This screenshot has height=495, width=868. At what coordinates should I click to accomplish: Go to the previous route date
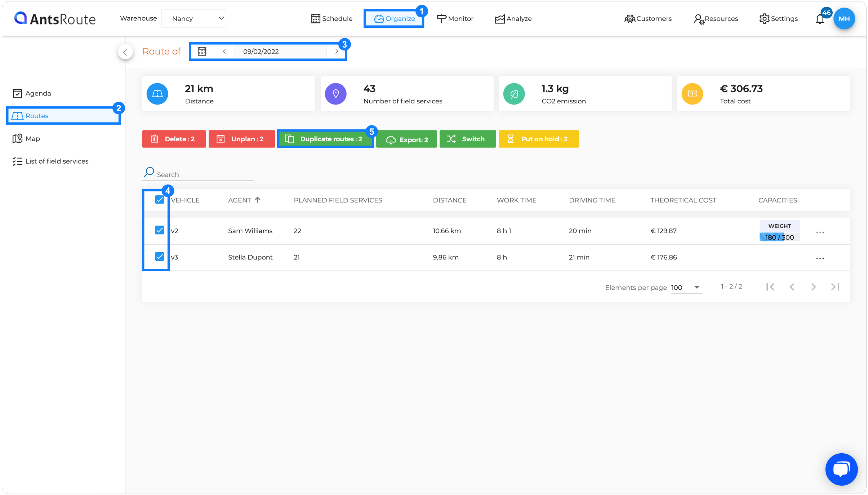[x=224, y=51]
